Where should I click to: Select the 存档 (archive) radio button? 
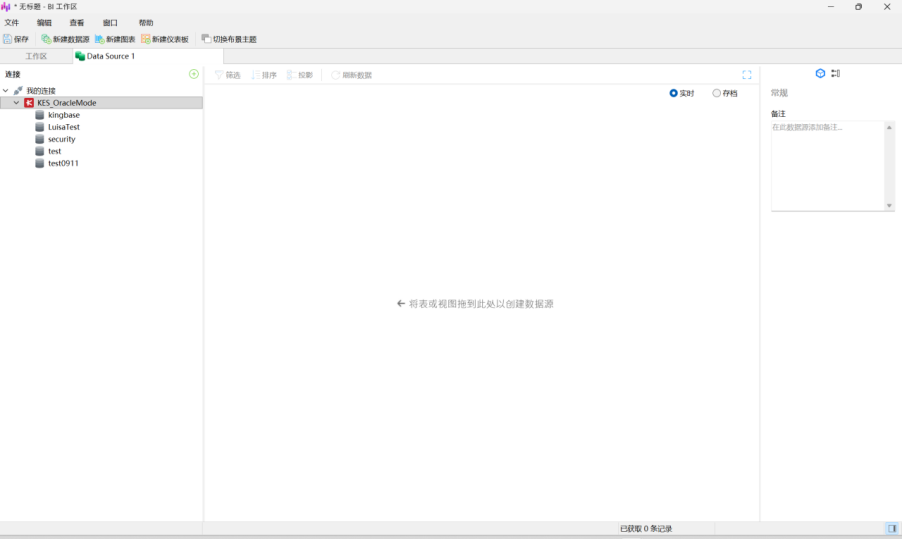point(716,93)
